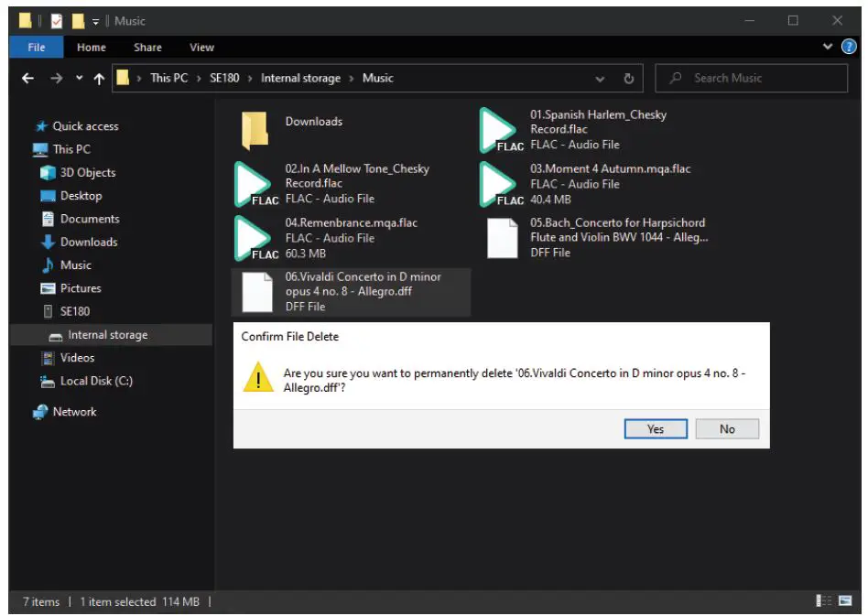Screen dimensions: 868x616
Task: Go up one folder level
Action: (99, 79)
